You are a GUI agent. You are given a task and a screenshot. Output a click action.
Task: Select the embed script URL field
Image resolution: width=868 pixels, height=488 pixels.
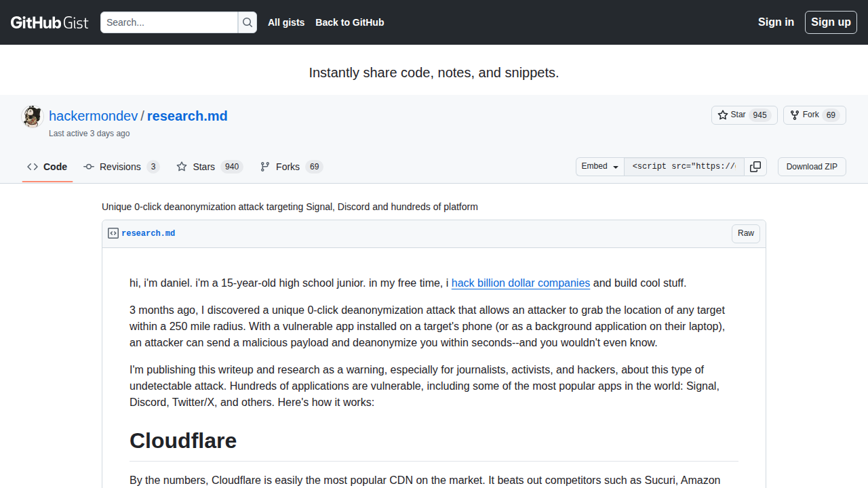[x=684, y=167]
